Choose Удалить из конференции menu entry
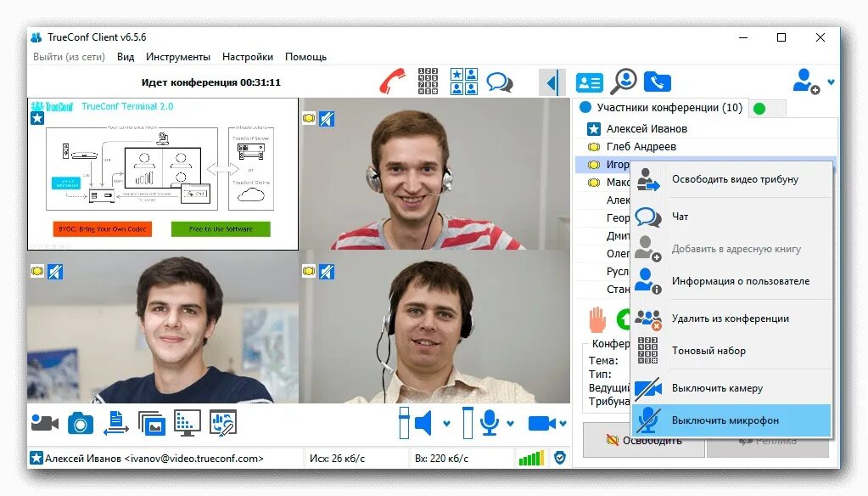 point(731,318)
